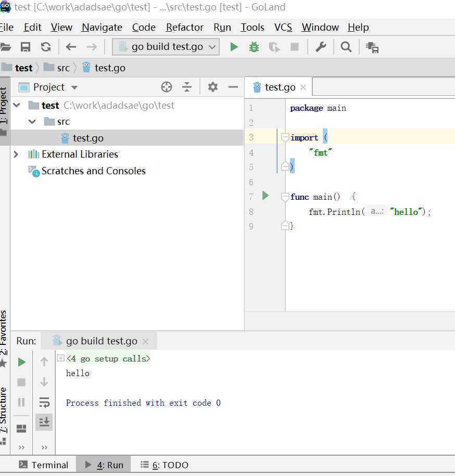Open the Tools menu
This screenshot has width=455, height=476.
(252, 28)
